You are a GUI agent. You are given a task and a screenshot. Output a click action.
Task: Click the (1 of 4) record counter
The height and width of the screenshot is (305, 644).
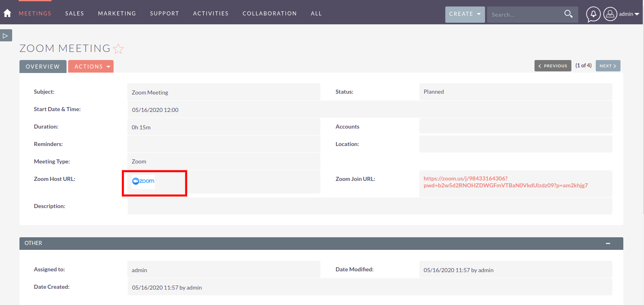point(584,65)
